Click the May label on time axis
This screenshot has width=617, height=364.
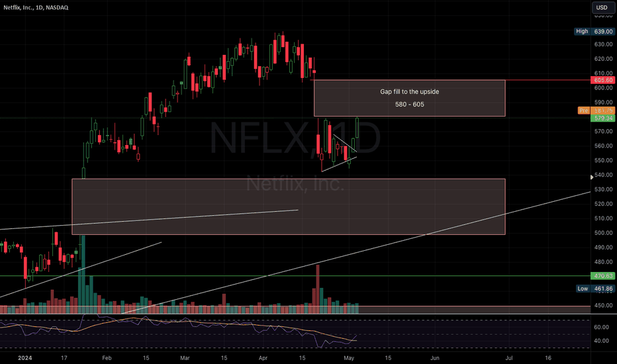pyautogui.click(x=349, y=358)
